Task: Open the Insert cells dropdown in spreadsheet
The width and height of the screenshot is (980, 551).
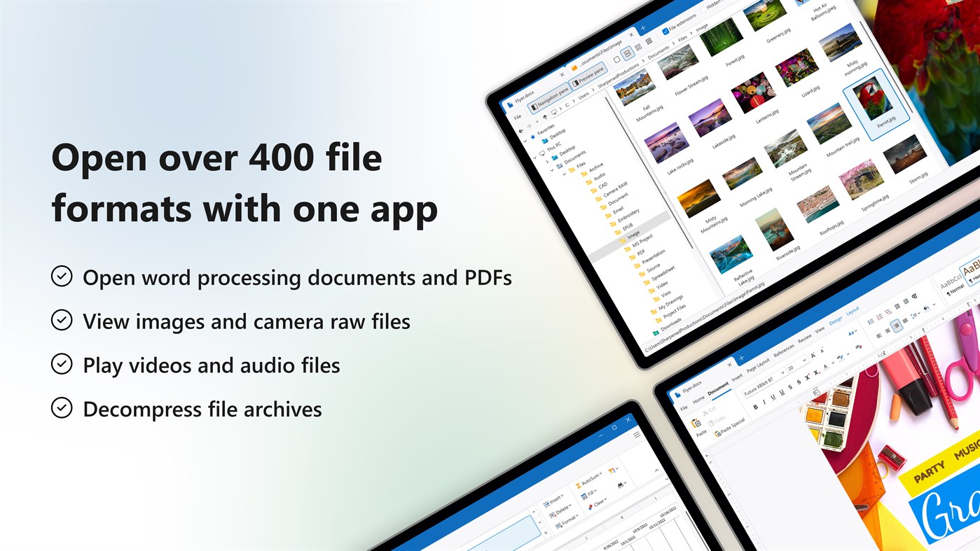Action: [553, 502]
